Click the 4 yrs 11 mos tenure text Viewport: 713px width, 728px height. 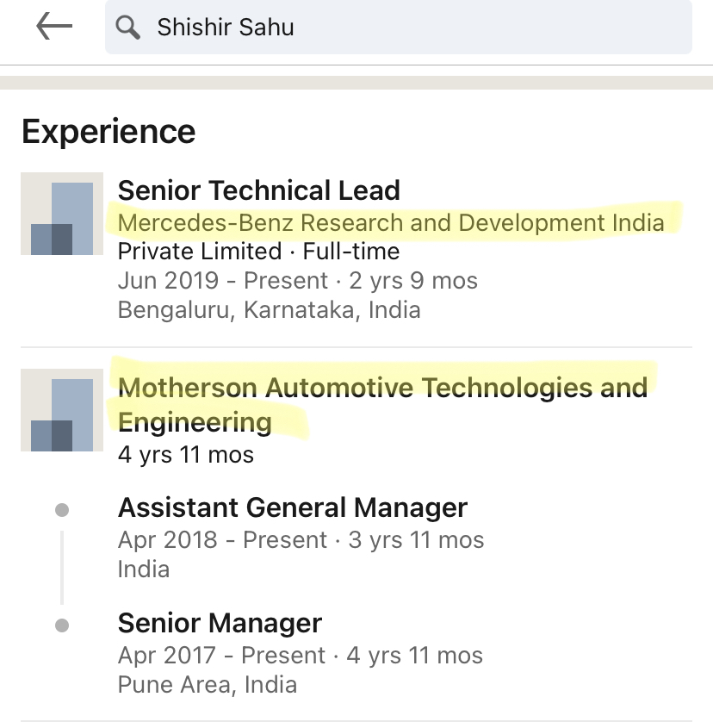[185, 454]
